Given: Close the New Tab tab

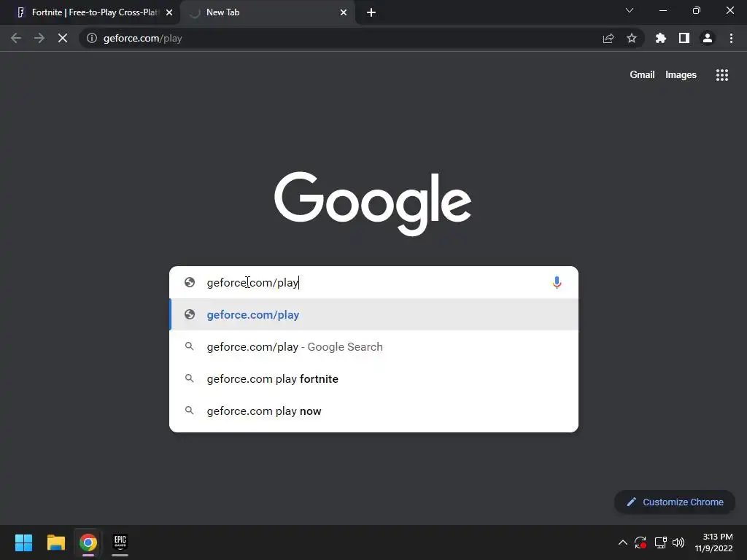Looking at the screenshot, I should click(x=344, y=12).
